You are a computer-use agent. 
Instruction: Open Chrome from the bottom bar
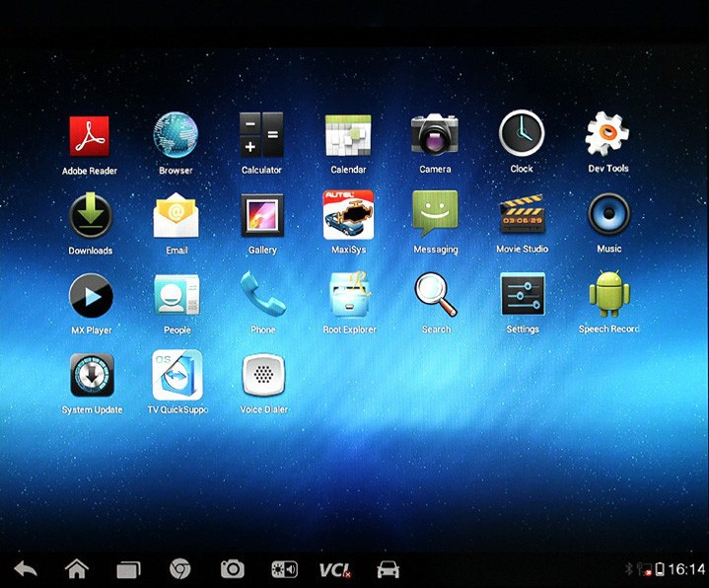tap(179, 569)
